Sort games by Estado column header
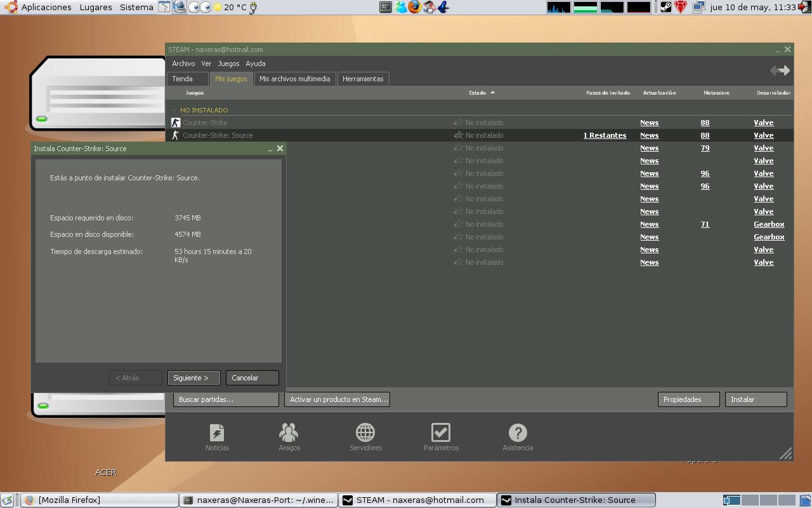 click(478, 93)
